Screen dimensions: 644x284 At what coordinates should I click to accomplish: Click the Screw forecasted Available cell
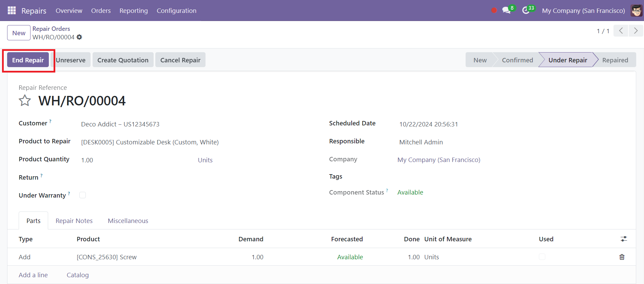pos(350,257)
